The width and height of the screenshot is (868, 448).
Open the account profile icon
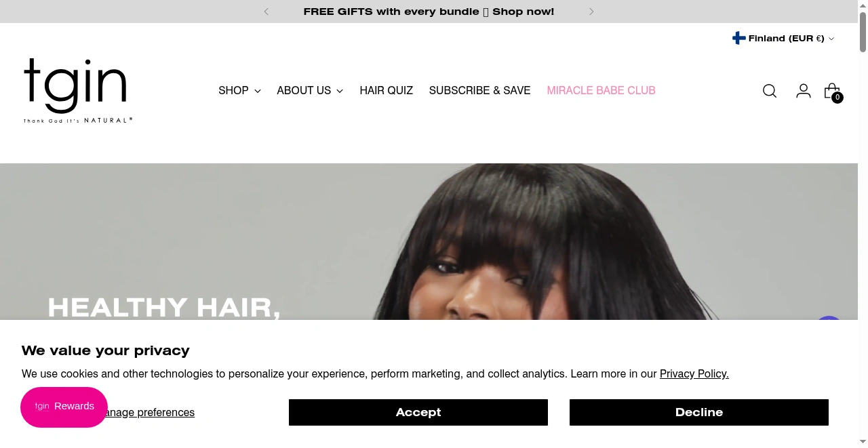tap(804, 91)
